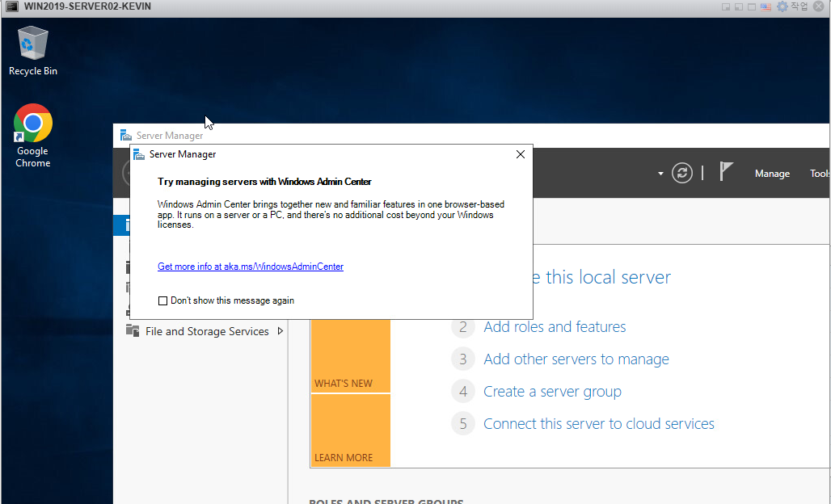831x504 pixels.
Task: Open the Recycle Bin desktop icon
Action: (33, 51)
